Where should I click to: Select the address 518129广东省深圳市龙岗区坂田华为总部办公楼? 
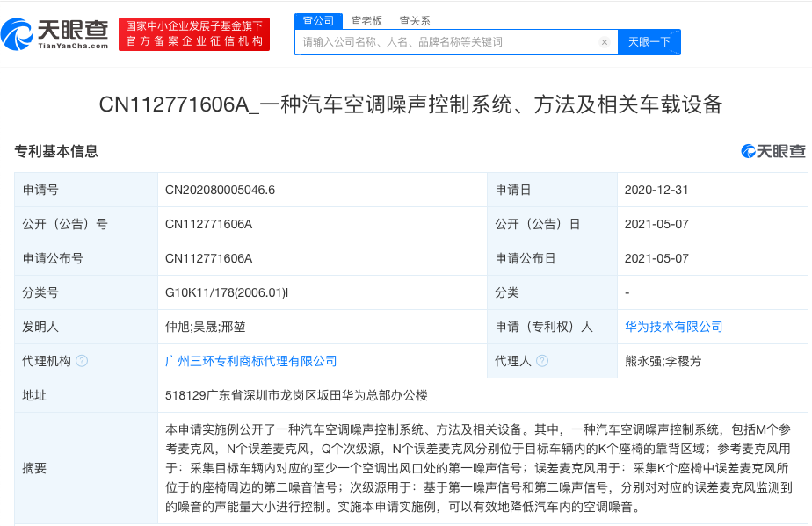tap(297, 395)
